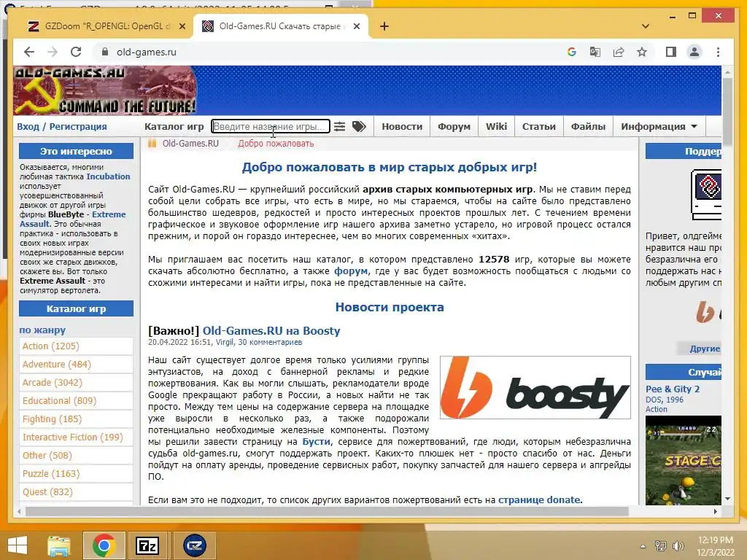
Task: Select the Puzzle (1163) genre
Action: click(51, 473)
